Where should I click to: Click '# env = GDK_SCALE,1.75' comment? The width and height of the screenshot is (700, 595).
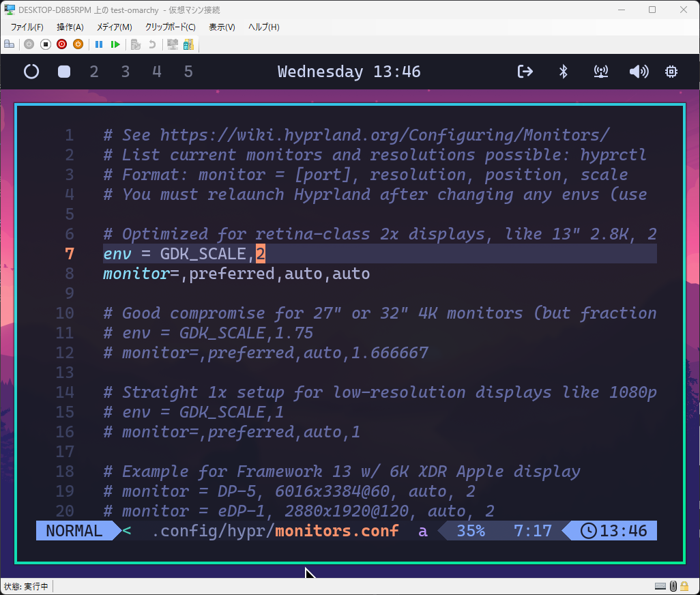pos(208,332)
